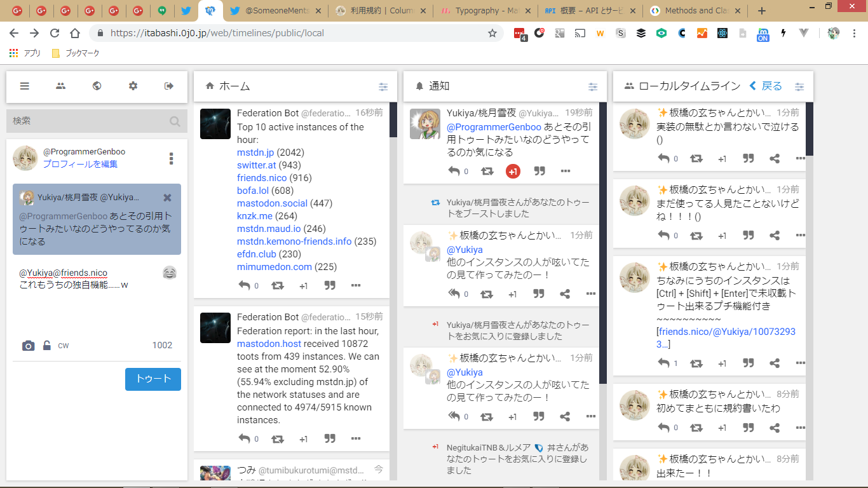This screenshot has width=868, height=488.
Task: Open the three-dot menu beside @ProgrammerGenboo
Action: [171, 158]
